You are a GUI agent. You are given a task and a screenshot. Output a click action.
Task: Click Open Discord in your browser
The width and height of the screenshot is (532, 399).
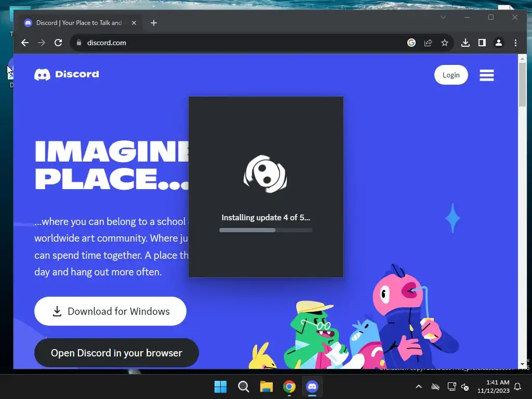click(116, 353)
